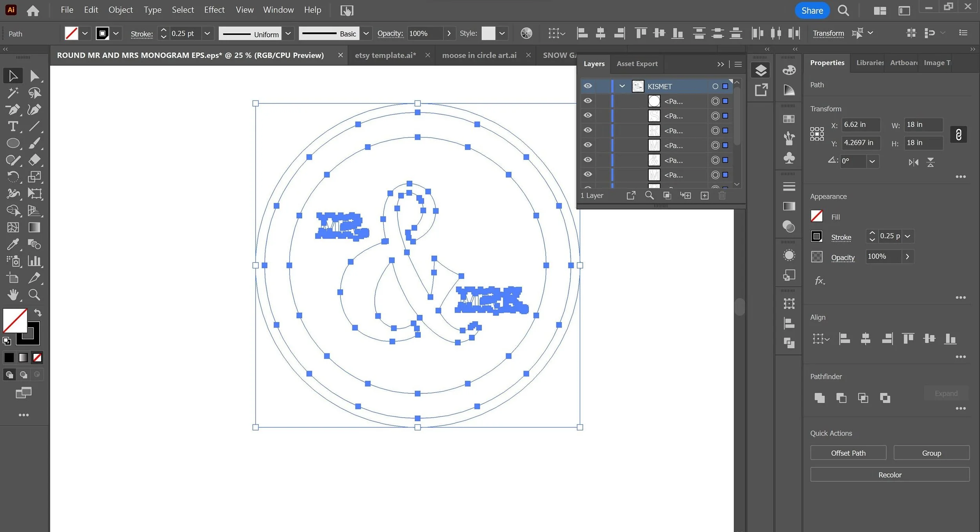Select the Hand tool
Image resolution: width=980 pixels, height=532 pixels.
pyautogui.click(x=13, y=295)
